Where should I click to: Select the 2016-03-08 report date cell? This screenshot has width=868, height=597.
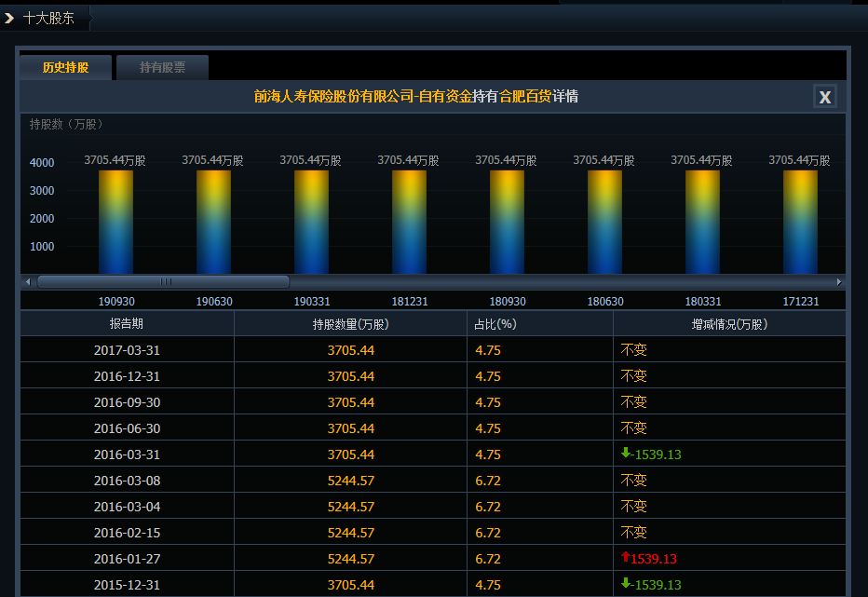point(127,481)
